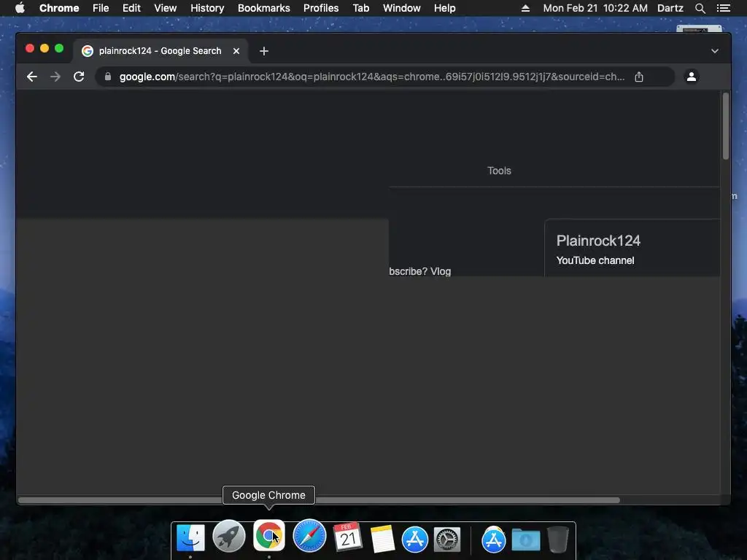Select the plainrock124 - Google Search tab
This screenshot has height=560, width=747.
pyautogui.click(x=160, y=51)
